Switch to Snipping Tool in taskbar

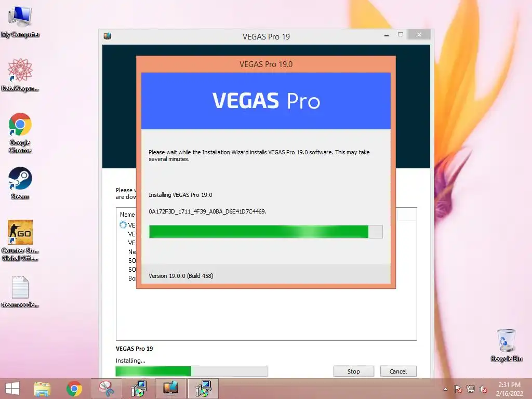(x=106, y=389)
